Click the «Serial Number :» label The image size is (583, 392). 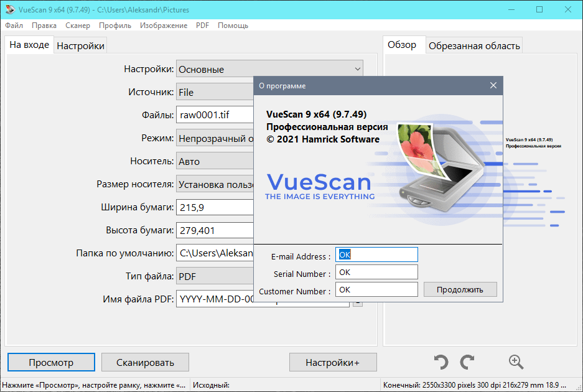(302, 274)
